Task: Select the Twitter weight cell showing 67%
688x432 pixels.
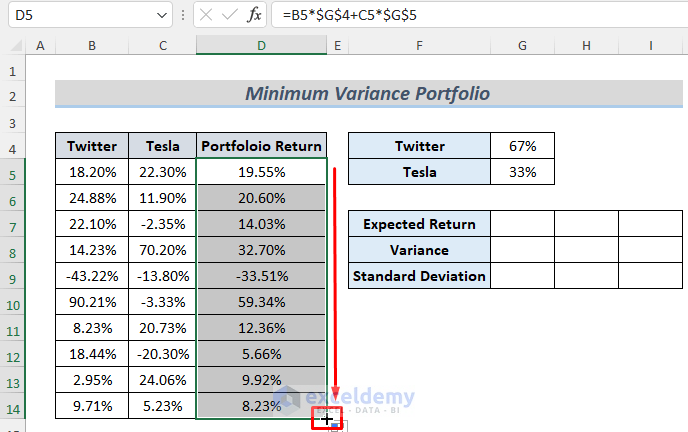Action: point(522,146)
